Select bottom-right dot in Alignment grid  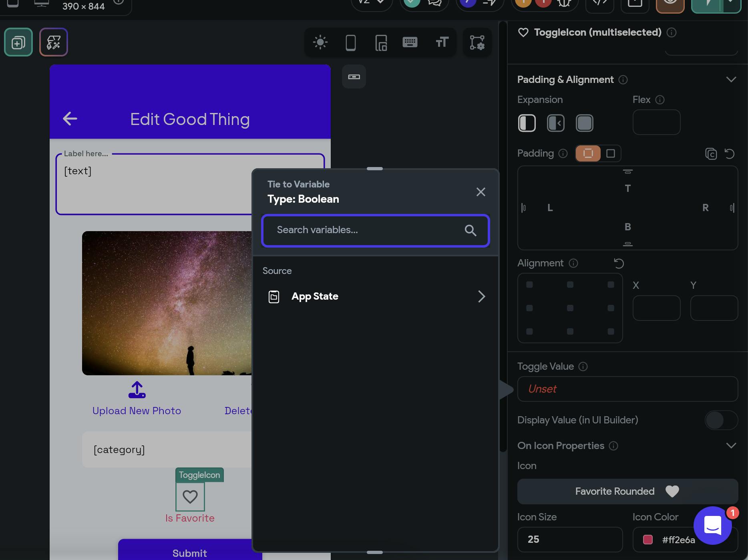(611, 331)
